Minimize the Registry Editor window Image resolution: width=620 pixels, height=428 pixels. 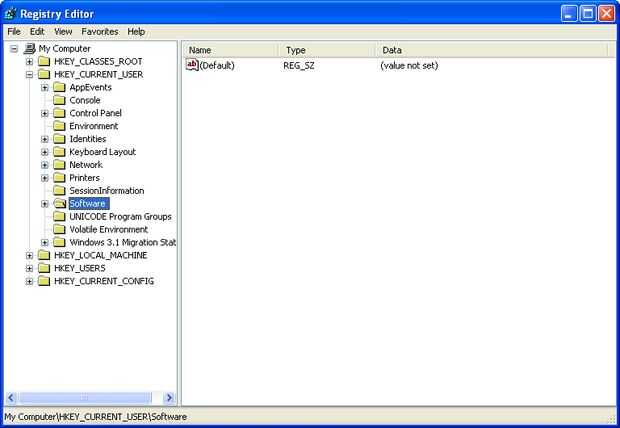(569, 14)
